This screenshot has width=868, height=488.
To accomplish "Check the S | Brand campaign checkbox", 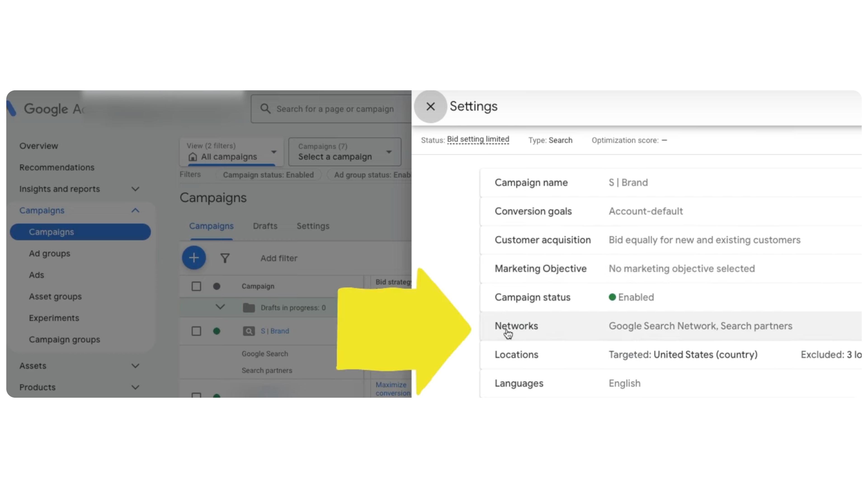I will point(196,331).
